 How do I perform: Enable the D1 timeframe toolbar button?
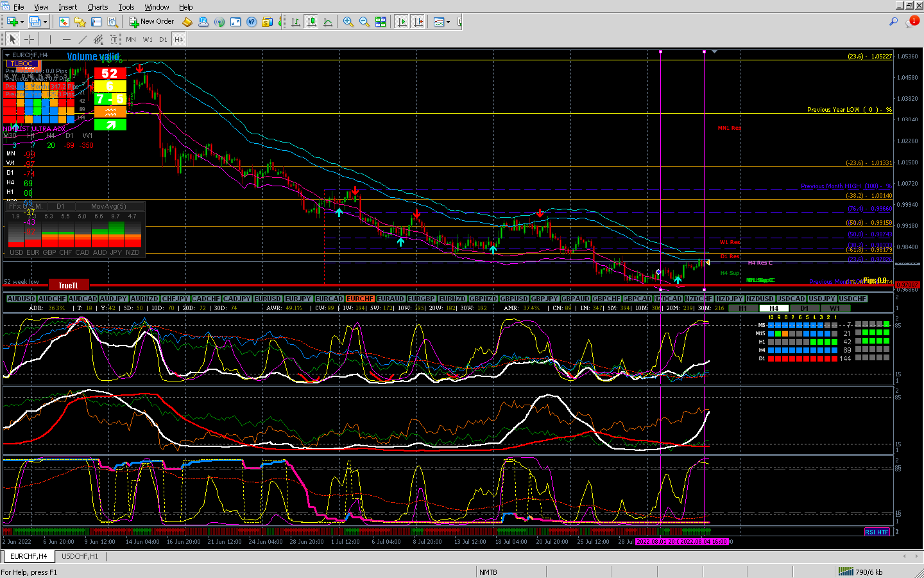[163, 39]
